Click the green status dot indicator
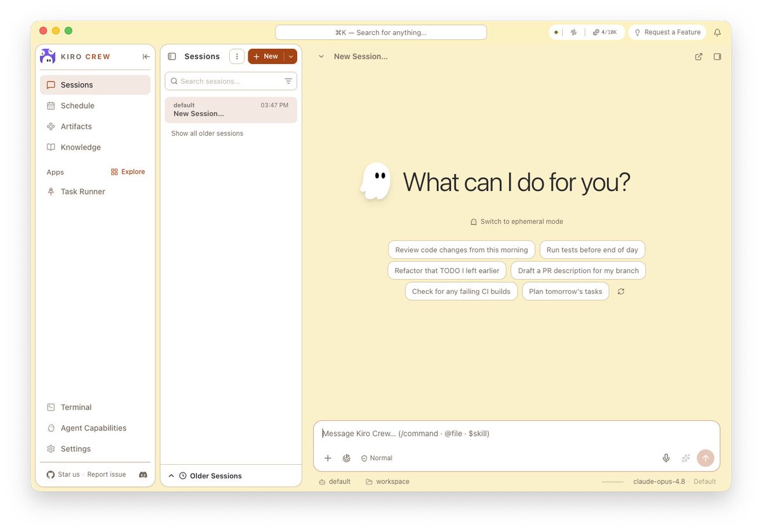762x532 pixels. [x=556, y=32]
